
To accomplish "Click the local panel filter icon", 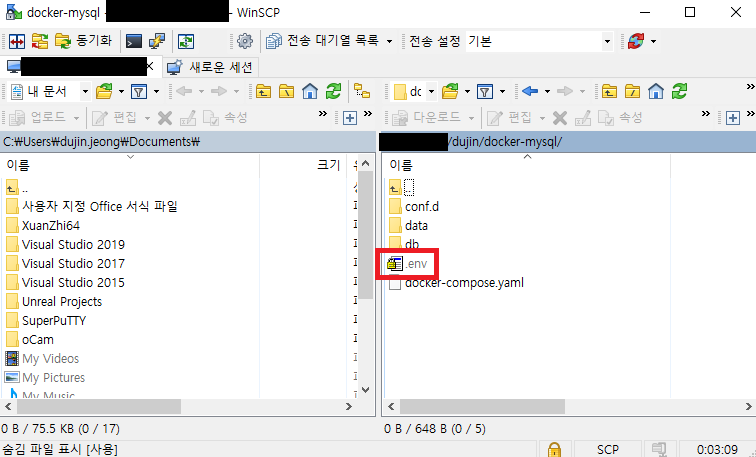I will click(139, 91).
